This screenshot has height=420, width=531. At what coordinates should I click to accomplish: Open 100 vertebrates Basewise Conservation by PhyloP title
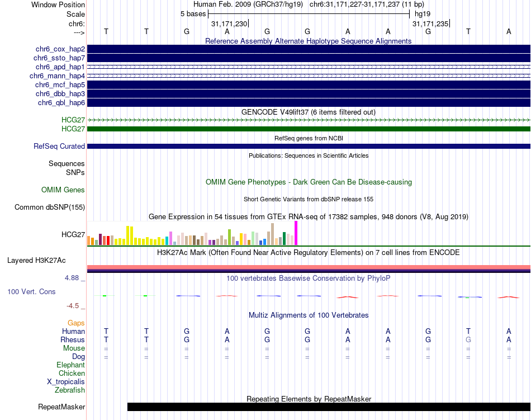click(x=309, y=279)
